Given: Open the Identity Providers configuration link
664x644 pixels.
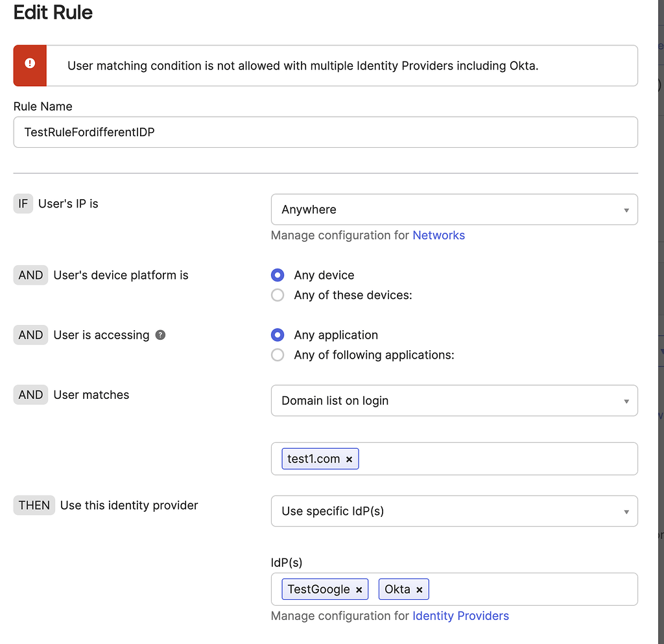Looking at the screenshot, I should (x=460, y=616).
